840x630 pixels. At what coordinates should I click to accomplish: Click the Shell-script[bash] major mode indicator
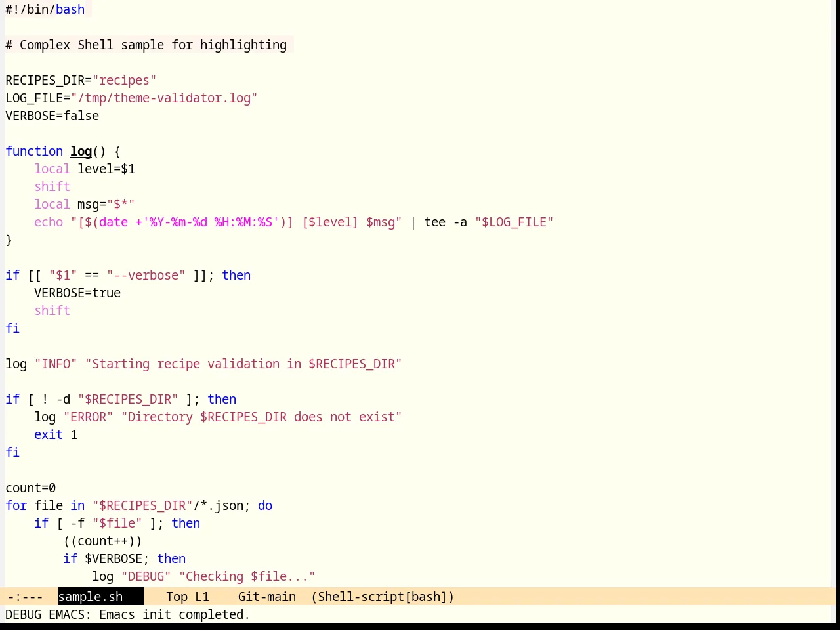[x=383, y=597]
